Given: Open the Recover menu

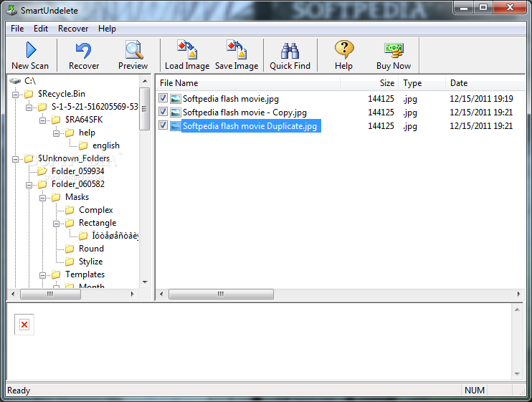Looking at the screenshot, I should pyautogui.click(x=73, y=29).
